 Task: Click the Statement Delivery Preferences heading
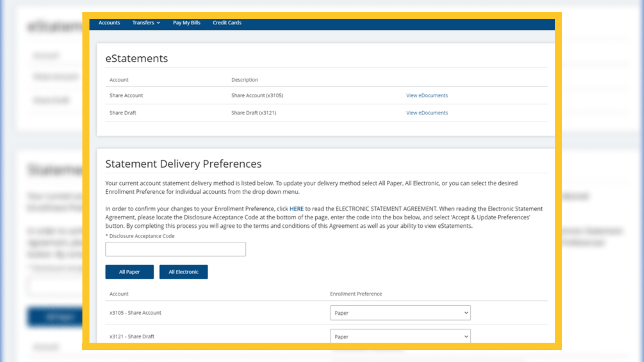183,164
